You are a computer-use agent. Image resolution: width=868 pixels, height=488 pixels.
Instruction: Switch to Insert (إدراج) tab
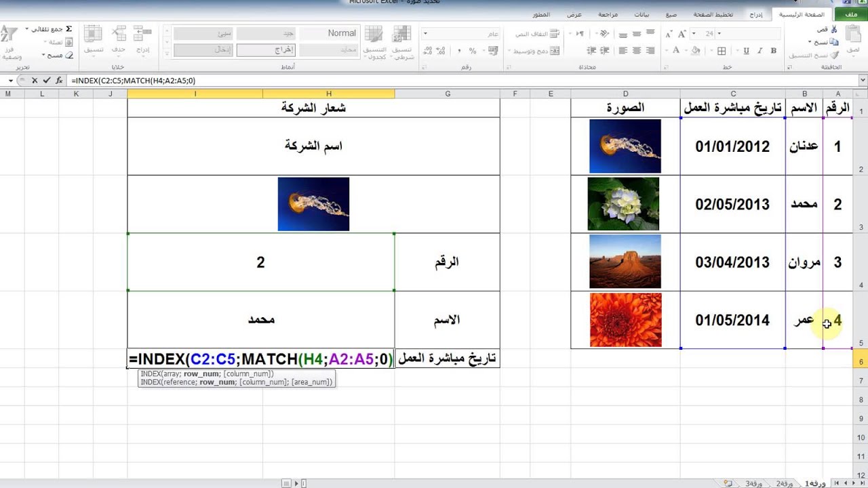coord(756,14)
